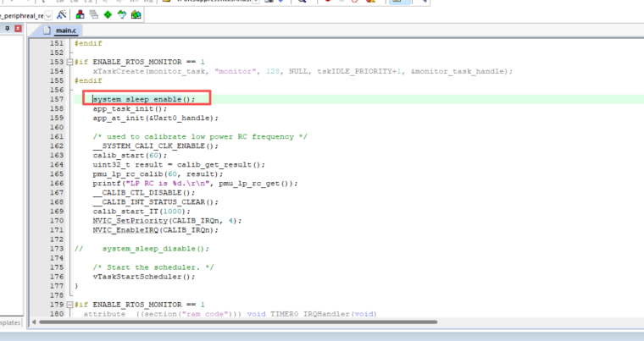
Task: Select the Templates tab at bottom left
Action: pos(10,322)
